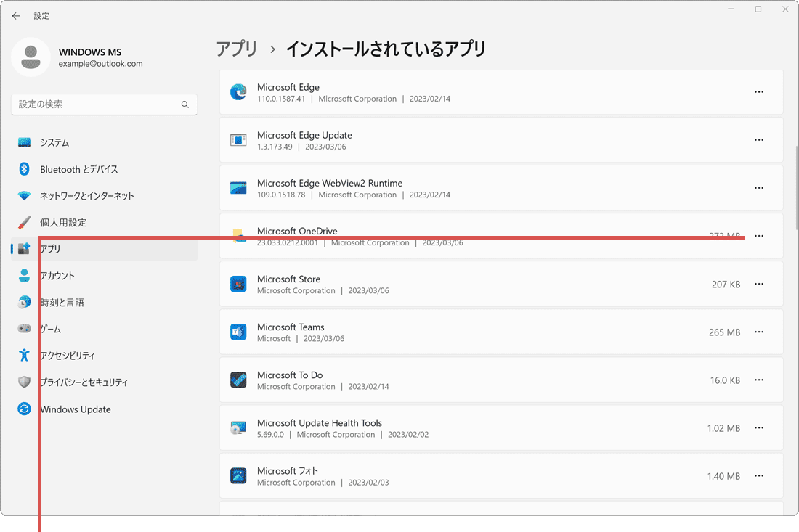Click the Microsoft To Do icon
Screen dimensions: 799x532
click(x=238, y=380)
